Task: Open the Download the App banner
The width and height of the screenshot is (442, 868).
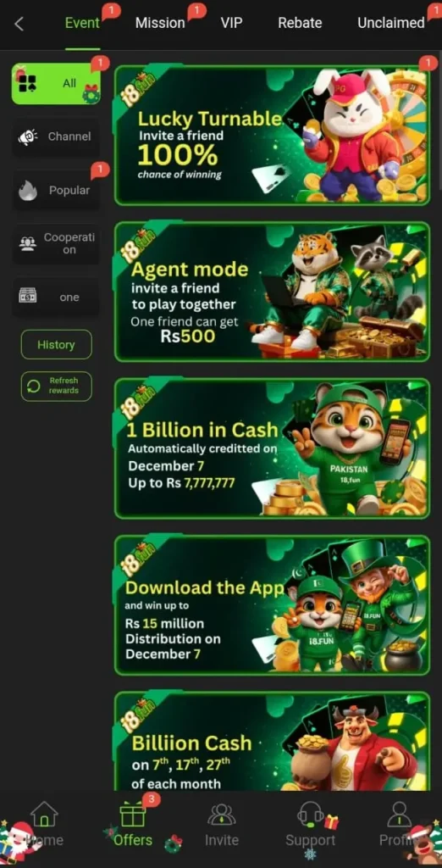Action: [x=272, y=605]
